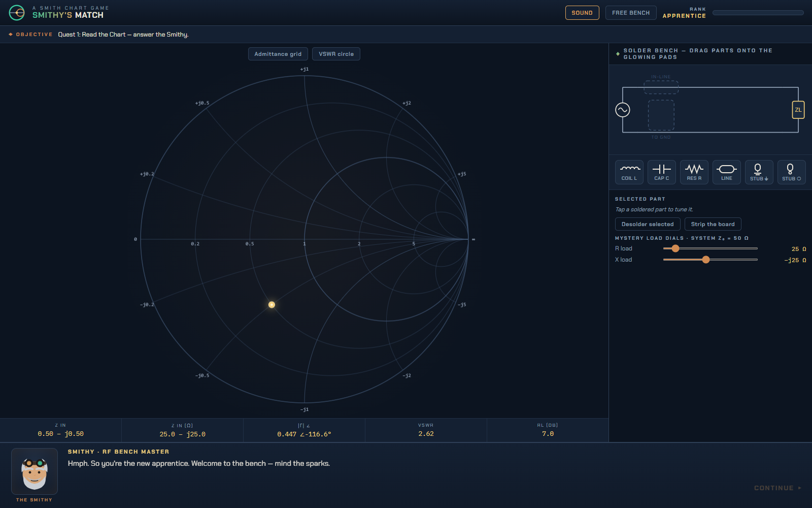
Task: Click the Z IN value 0.50 − j0.50
Action: coord(60,434)
